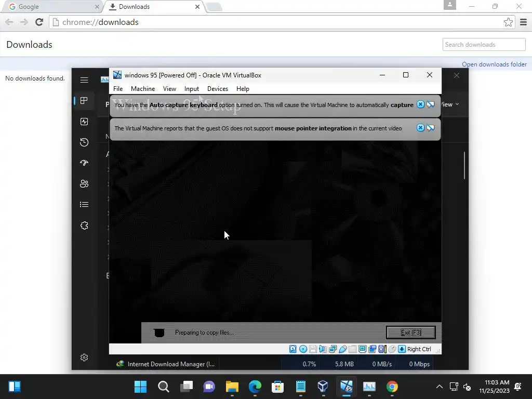
Task: Click the CPU virtualization icon in VirtualBox status bar
Action: (x=382, y=349)
